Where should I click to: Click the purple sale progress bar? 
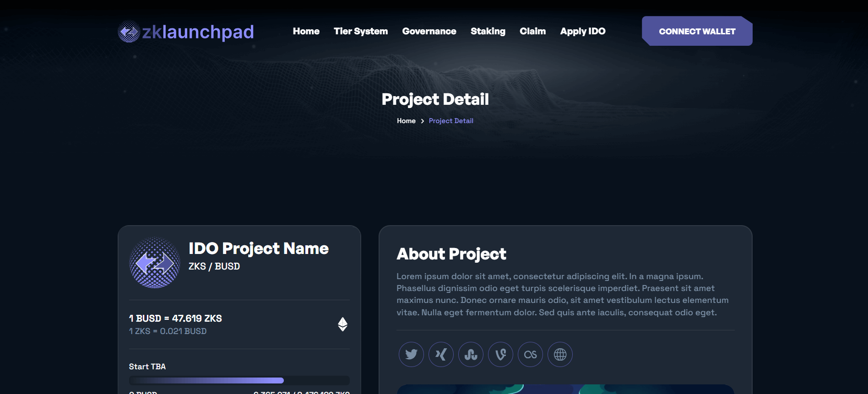tap(206, 380)
